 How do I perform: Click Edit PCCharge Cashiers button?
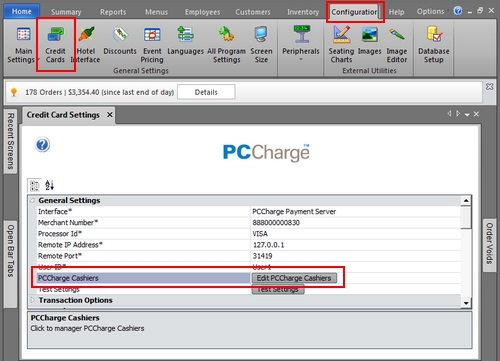point(294,278)
